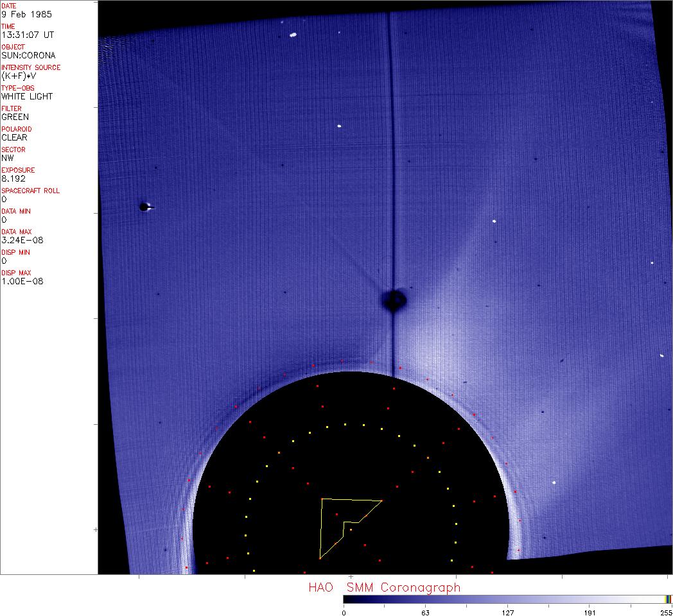Click the OBJECT label

[13, 47]
